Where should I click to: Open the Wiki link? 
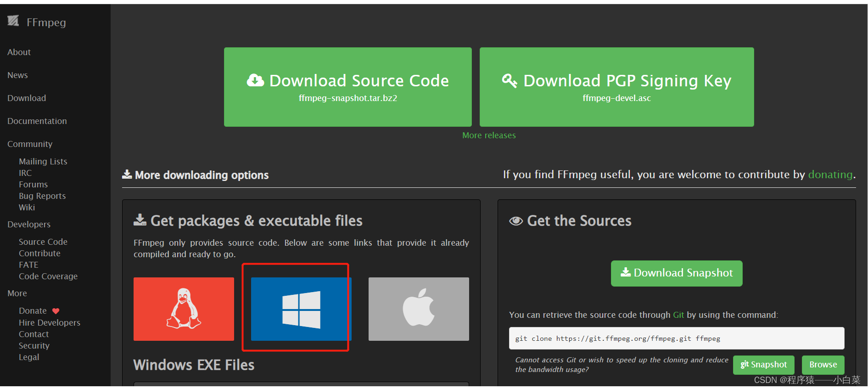point(27,208)
